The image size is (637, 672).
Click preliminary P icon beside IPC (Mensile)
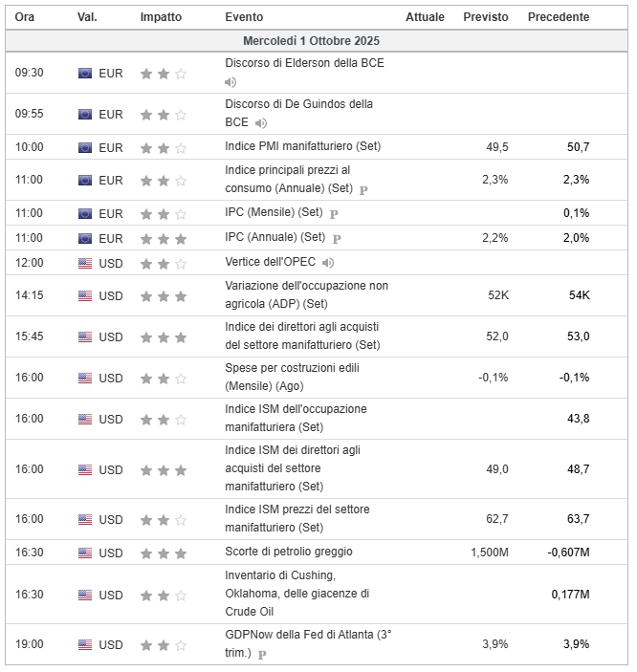(334, 213)
